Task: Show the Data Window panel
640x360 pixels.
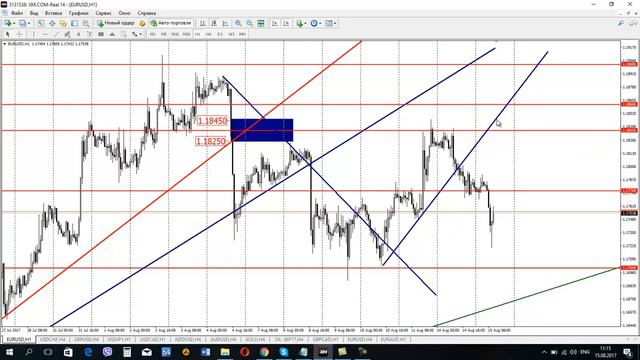Action: tap(52, 23)
